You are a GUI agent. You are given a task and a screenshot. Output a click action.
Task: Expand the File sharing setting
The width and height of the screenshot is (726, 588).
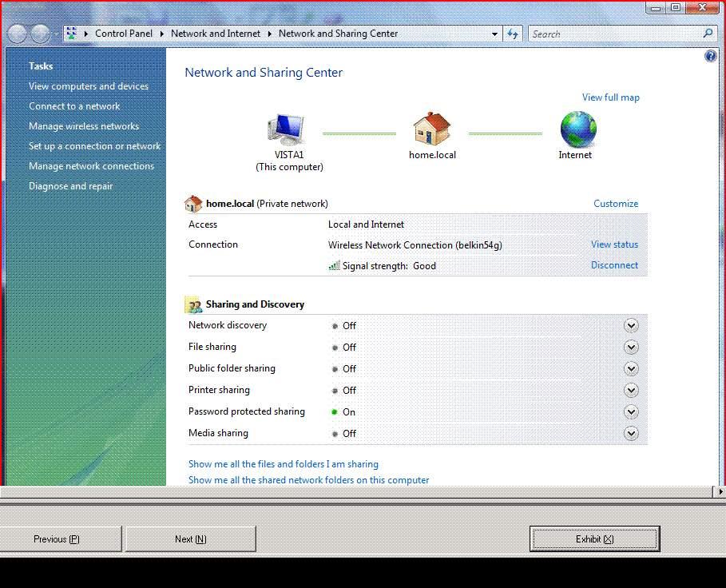[631, 348]
